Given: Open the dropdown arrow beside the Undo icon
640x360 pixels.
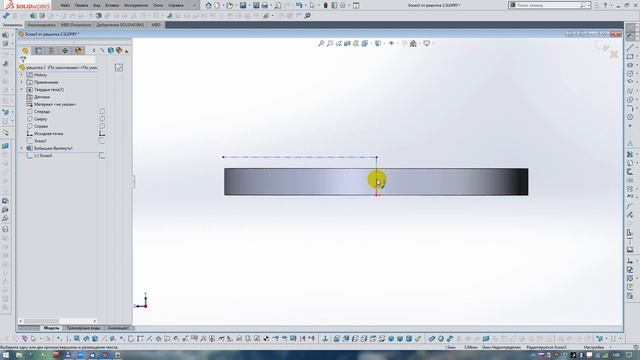Looking at the screenshot, I should [x=305, y=5].
